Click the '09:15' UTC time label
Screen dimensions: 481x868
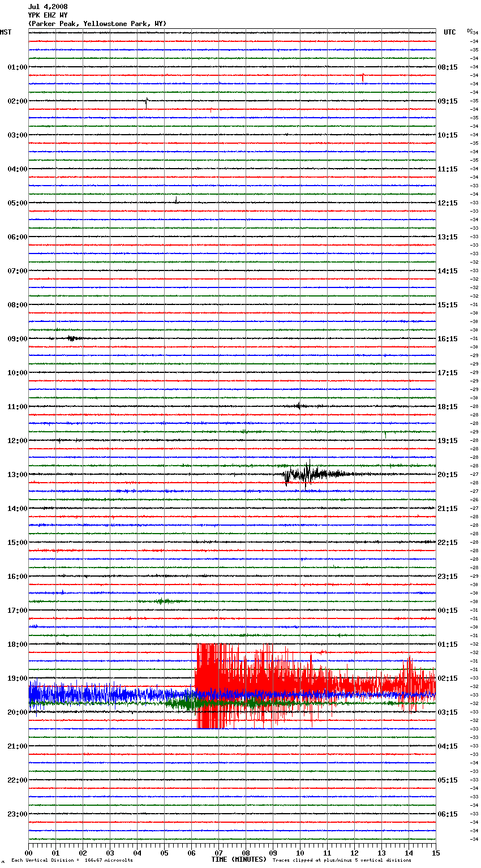(448, 101)
